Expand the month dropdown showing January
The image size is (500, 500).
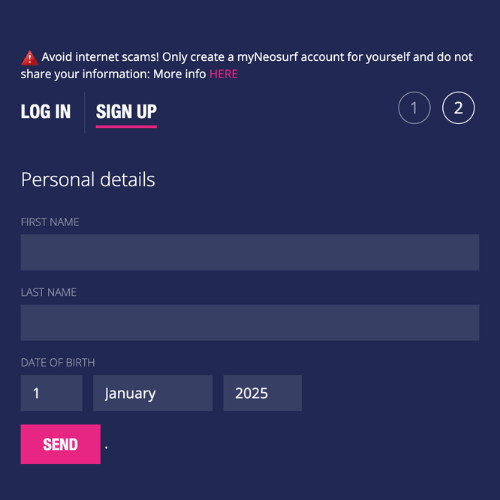pos(153,393)
